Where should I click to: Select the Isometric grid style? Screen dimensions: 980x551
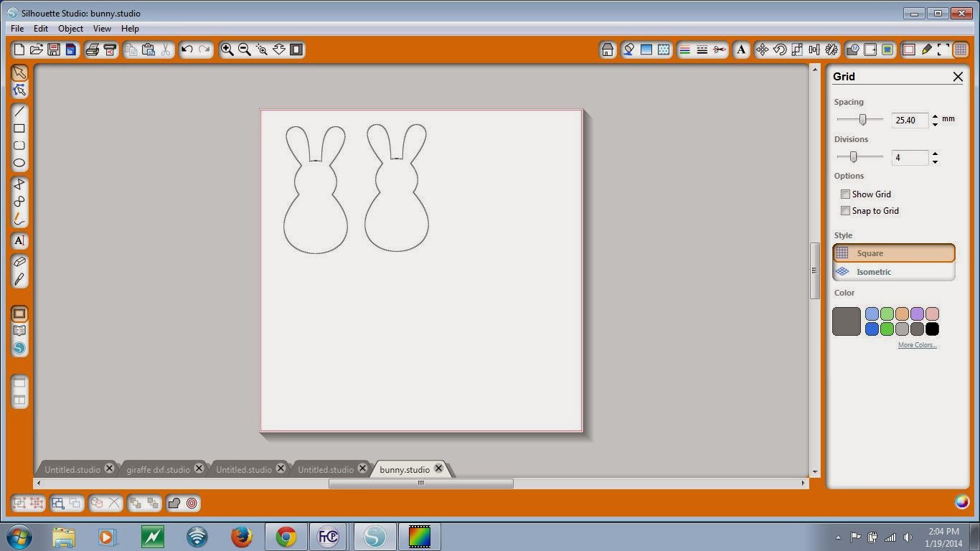pyautogui.click(x=894, y=272)
